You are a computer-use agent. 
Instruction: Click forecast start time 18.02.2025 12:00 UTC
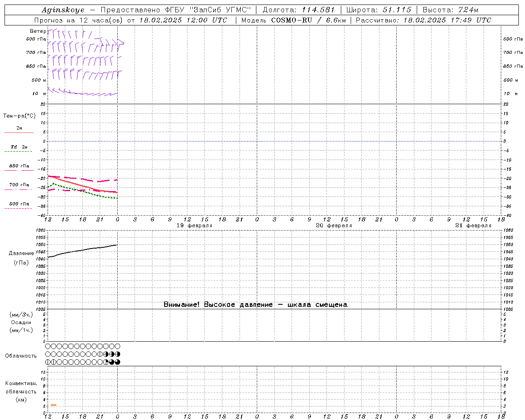click(x=183, y=20)
